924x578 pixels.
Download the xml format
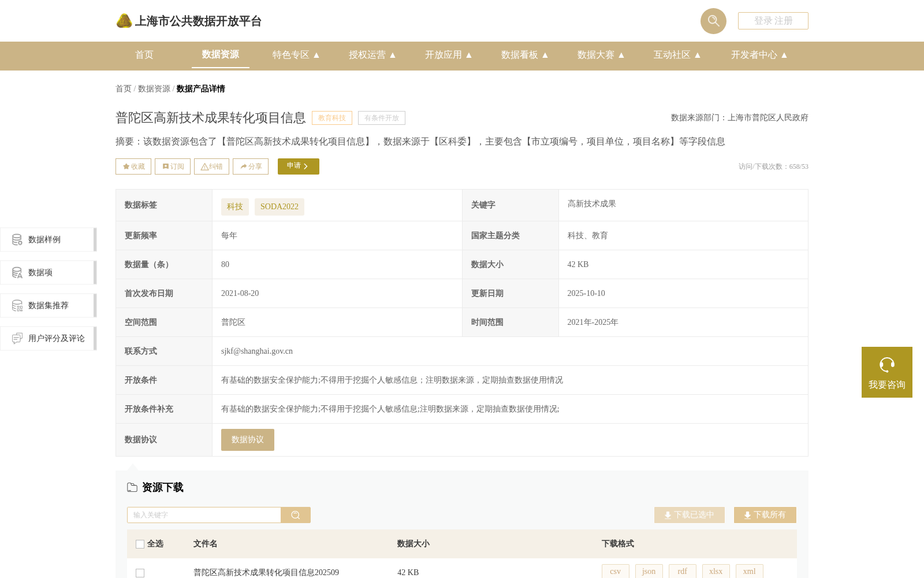[750, 572]
